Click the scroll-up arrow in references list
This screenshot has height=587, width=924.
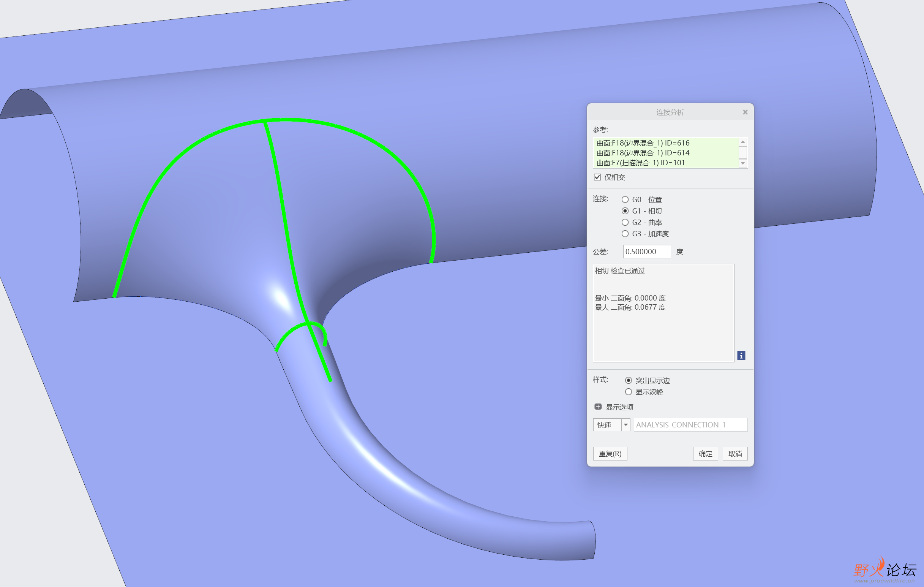pyautogui.click(x=742, y=142)
